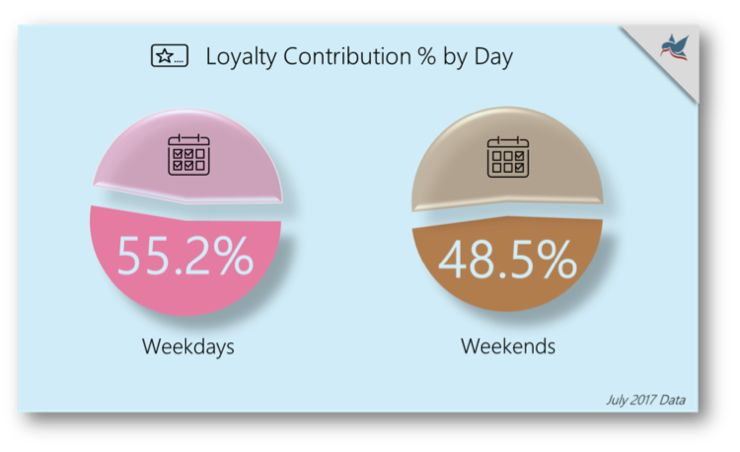
Task: Select the 55.2% value text
Action: point(185,255)
